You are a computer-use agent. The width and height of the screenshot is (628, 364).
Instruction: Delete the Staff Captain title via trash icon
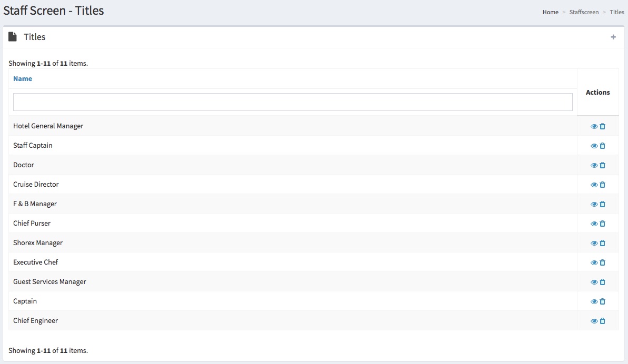pyautogui.click(x=603, y=146)
